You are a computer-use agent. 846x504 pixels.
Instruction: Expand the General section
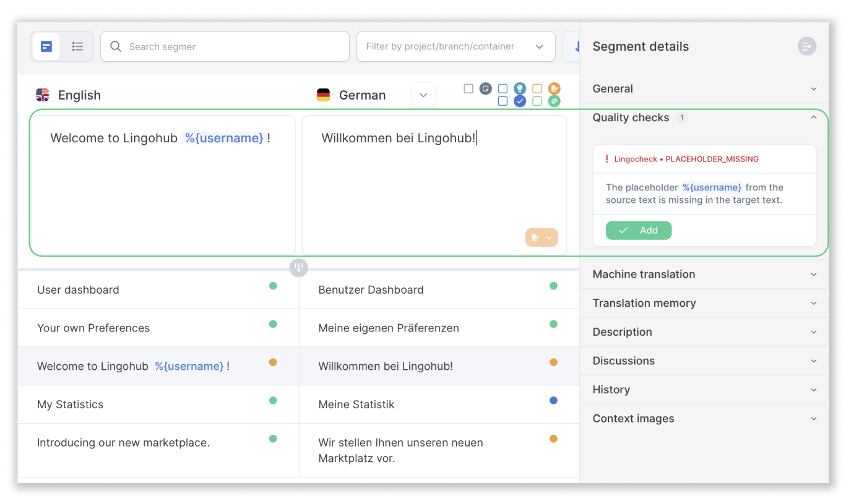704,88
